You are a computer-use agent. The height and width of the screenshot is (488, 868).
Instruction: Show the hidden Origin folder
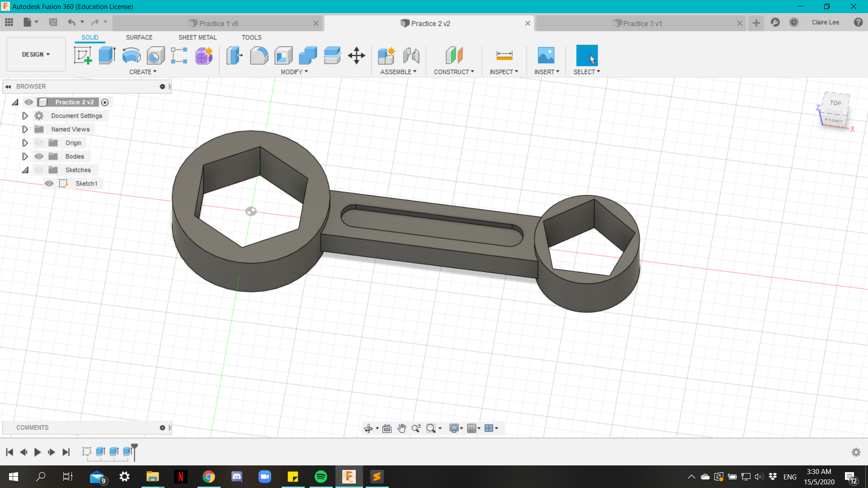pyautogui.click(x=39, y=143)
